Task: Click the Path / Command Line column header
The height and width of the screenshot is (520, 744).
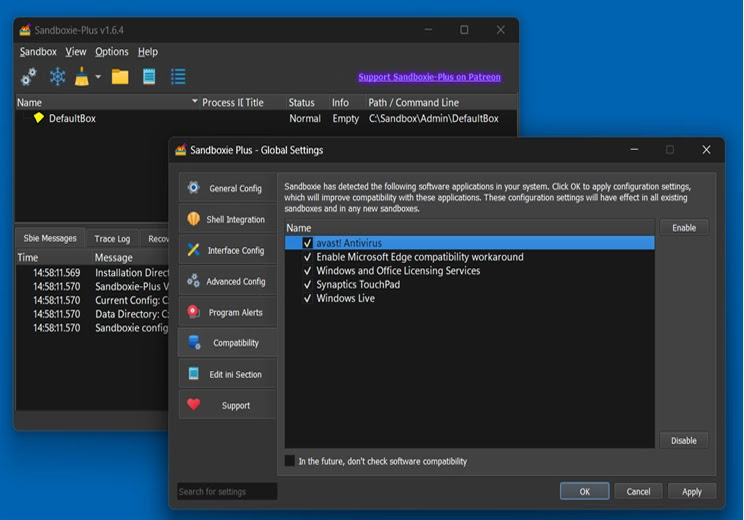Action: click(x=441, y=102)
